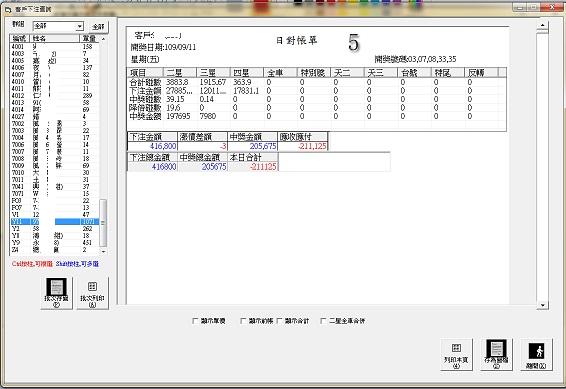Screen dimensions: 566x389
Task: Select customer row Z4
Action: (54, 250)
